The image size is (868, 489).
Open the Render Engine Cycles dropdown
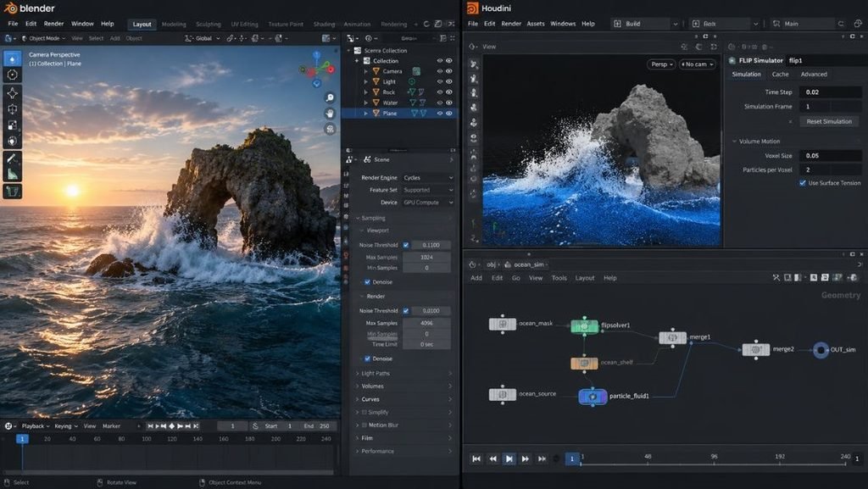click(427, 178)
